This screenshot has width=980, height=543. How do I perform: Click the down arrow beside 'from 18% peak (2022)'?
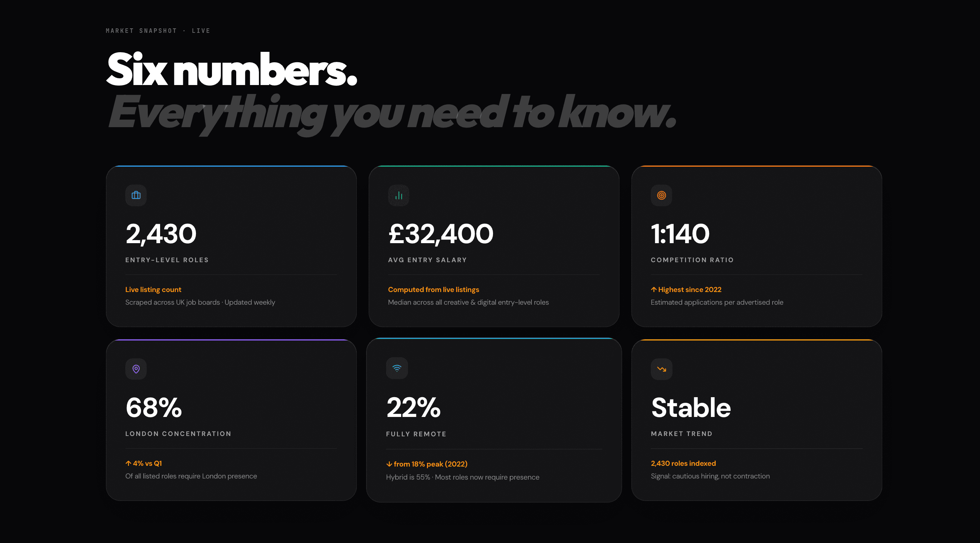(389, 464)
